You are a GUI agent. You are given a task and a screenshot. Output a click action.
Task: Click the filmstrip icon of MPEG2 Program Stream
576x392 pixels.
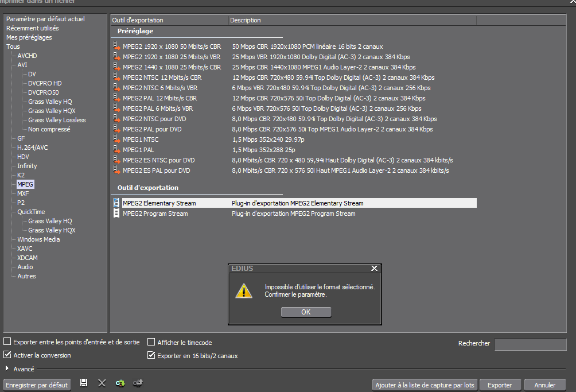116,213
